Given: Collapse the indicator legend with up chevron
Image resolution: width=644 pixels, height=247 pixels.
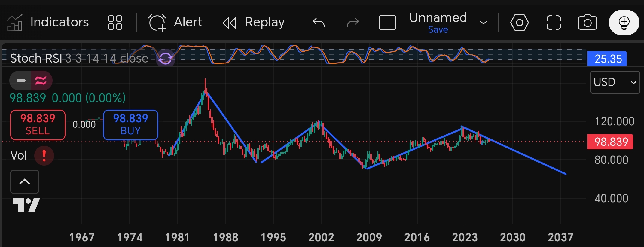Looking at the screenshot, I should pyautogui.click(x=25, y=182).
